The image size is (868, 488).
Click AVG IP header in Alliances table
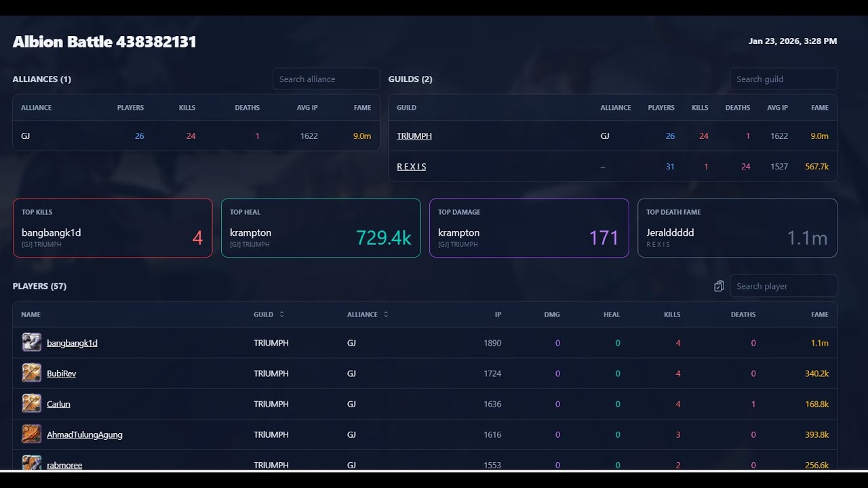pyautogui.click(x=307, y=108)
